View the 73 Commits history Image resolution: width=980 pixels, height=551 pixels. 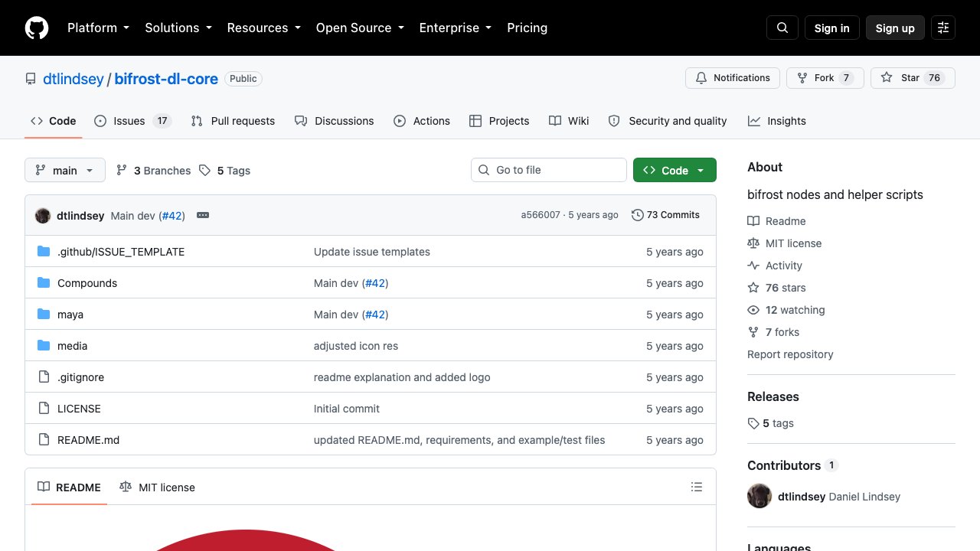click(x=665, y=215)
